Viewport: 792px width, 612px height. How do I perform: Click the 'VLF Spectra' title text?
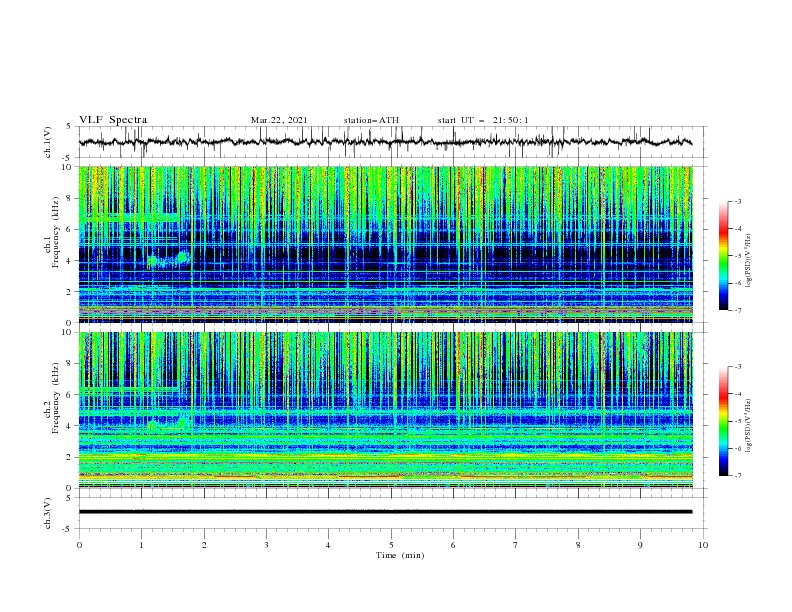point(113,120)
